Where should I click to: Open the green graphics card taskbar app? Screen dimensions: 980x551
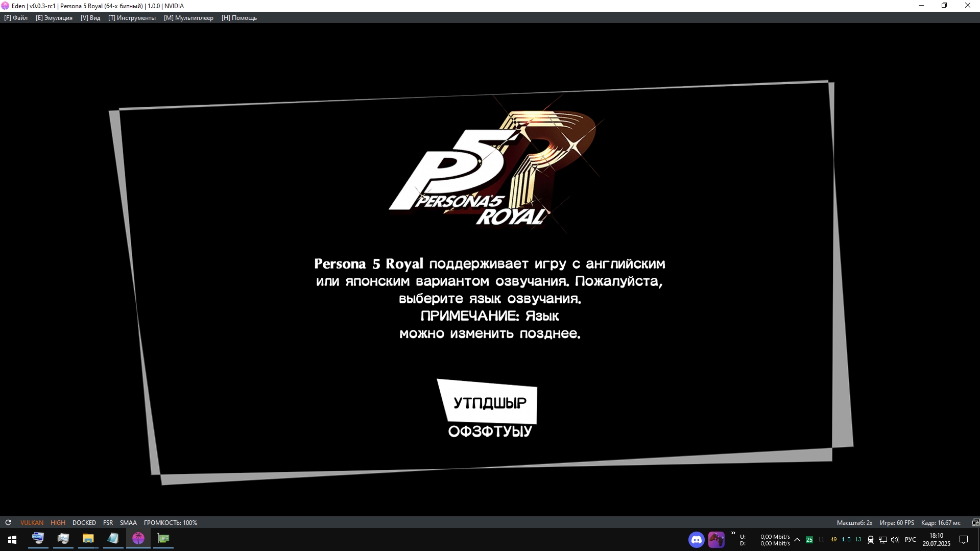tap(163, 539)
